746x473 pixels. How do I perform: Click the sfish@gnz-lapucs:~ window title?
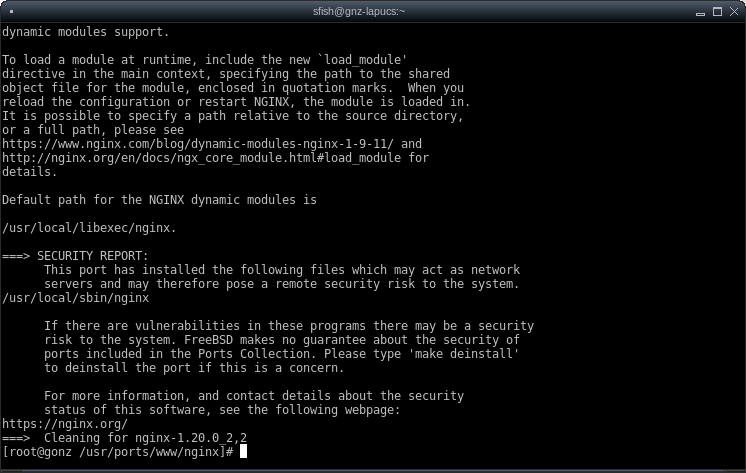[x=359, y=11]
